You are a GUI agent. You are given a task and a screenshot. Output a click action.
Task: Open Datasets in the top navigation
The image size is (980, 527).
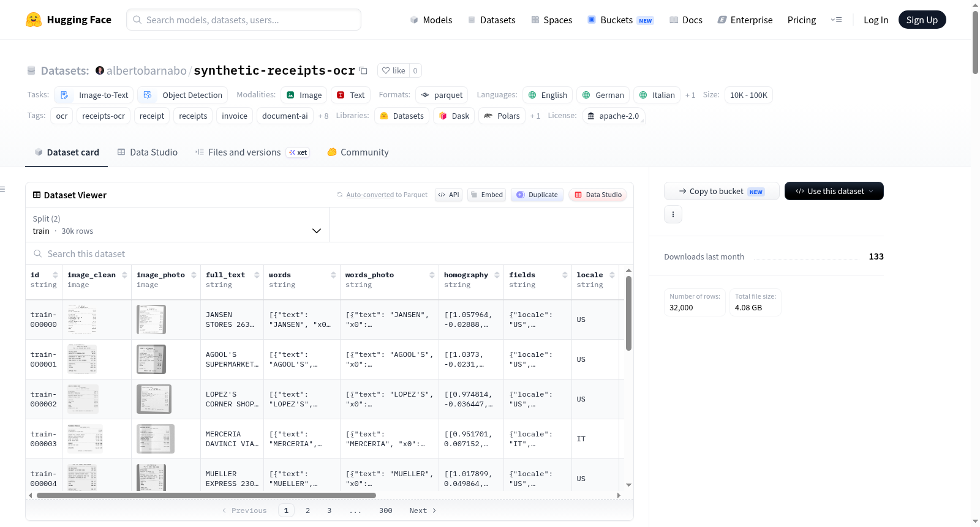[x=492, y=20]
